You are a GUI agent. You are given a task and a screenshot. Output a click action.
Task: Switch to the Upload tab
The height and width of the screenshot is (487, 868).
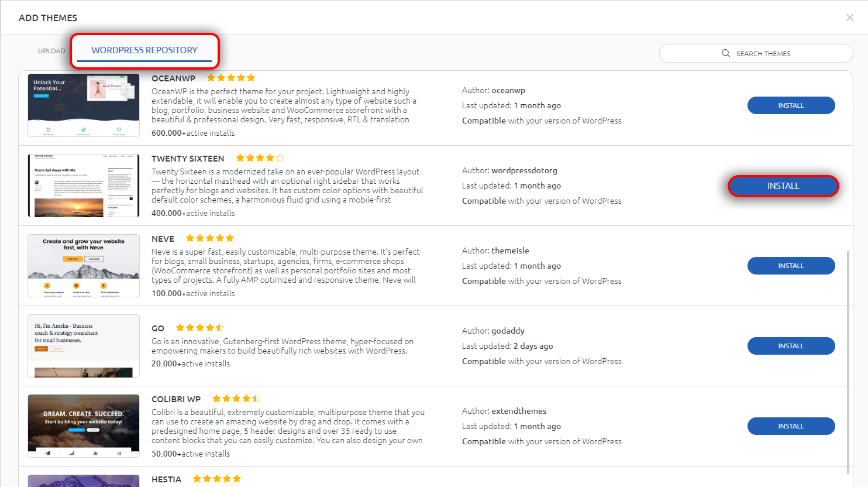coord(51,51)
